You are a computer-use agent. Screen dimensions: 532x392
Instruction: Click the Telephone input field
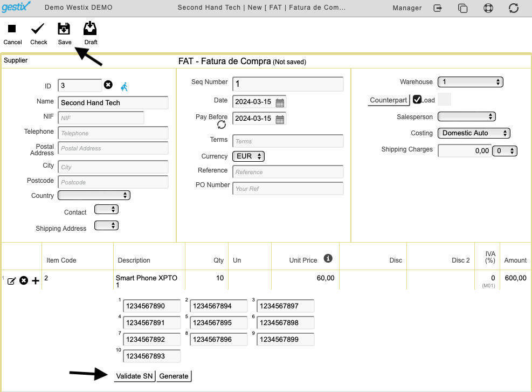pyautogui.click(x=113, y=133)
